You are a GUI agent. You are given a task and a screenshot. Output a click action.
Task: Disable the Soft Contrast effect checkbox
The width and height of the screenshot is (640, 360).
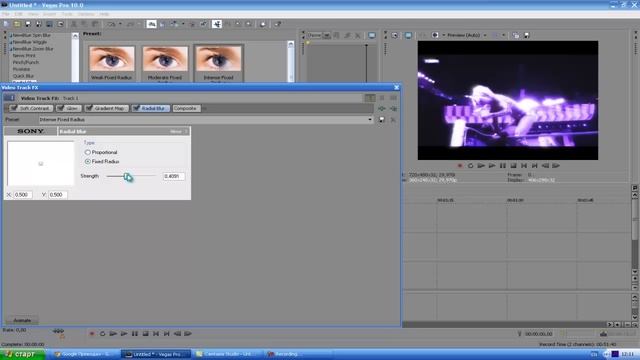point(13,108)
